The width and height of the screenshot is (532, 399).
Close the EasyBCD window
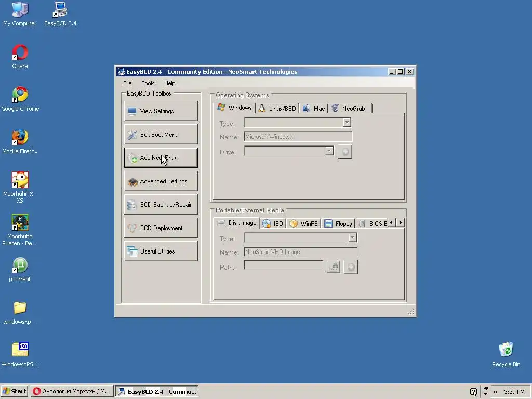pos(410,72)
